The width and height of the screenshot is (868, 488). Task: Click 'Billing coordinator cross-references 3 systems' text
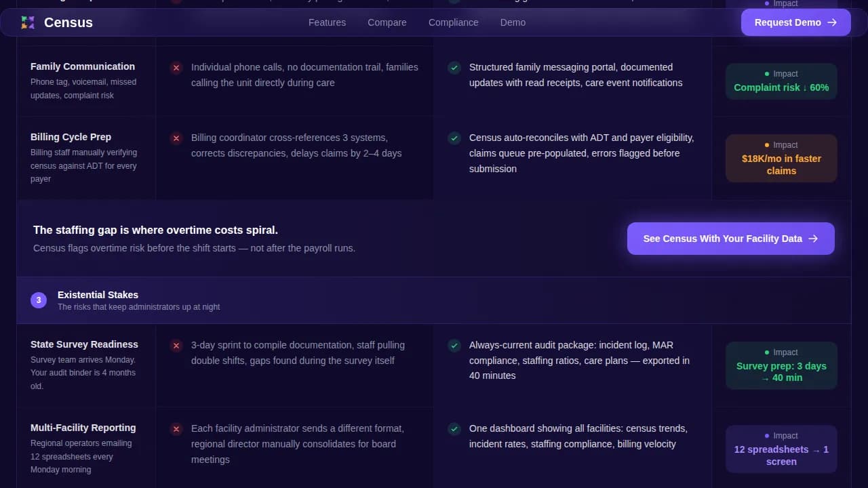296,145
